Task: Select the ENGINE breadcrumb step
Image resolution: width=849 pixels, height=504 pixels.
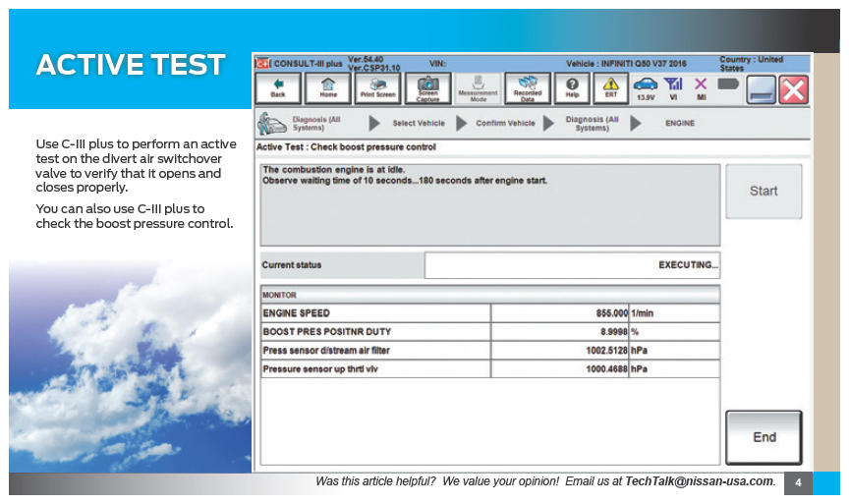Action: 680,124
